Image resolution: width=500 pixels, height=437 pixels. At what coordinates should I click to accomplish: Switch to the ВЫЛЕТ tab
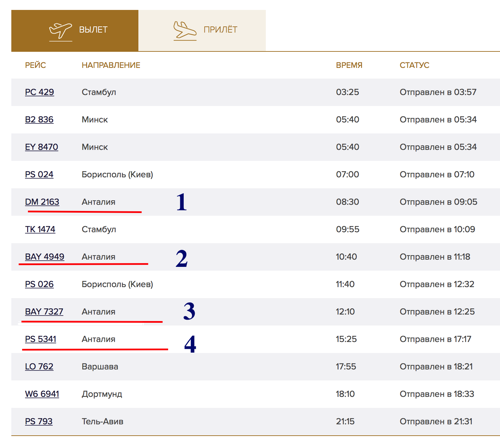(x=75, y=31)
